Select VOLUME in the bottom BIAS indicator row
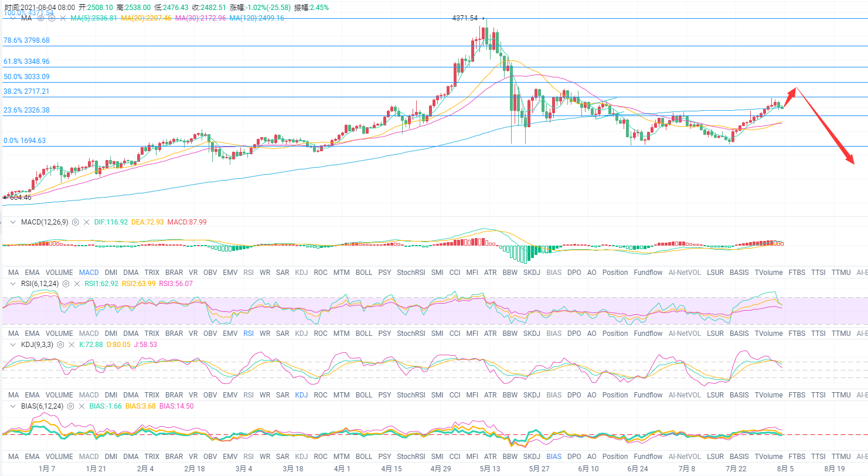 pos(59,457)
